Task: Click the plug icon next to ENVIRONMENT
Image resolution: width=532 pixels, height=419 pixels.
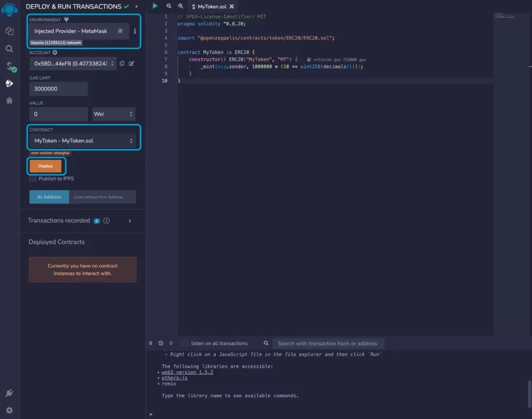Action: 66,19
